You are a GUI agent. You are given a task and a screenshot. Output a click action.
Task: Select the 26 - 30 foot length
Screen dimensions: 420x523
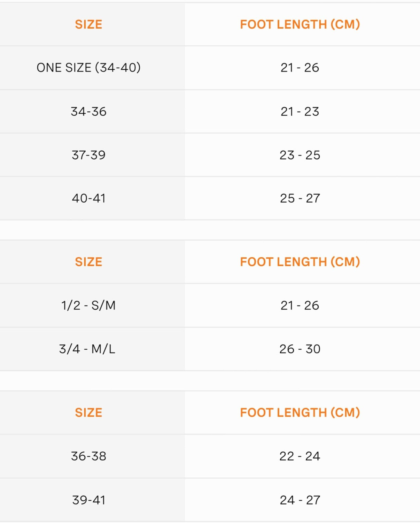click(300, 349)
